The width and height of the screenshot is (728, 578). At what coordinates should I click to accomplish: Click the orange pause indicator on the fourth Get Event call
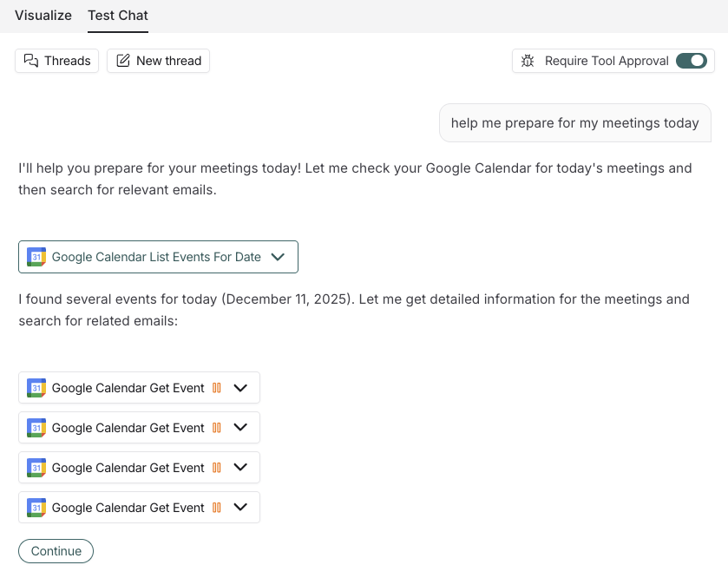click(x=216, y=507)
